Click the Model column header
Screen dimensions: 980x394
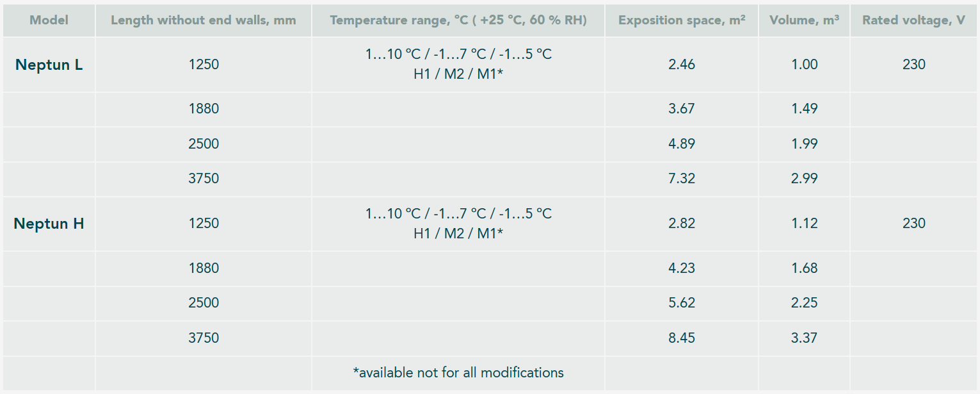pyautogui.click(x=49, y=21)
